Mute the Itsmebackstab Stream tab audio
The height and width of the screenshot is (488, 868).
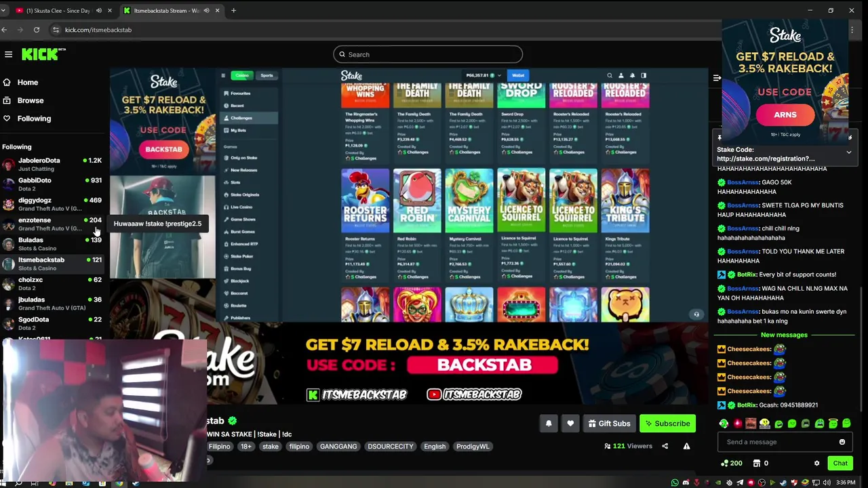coord(207,10)
